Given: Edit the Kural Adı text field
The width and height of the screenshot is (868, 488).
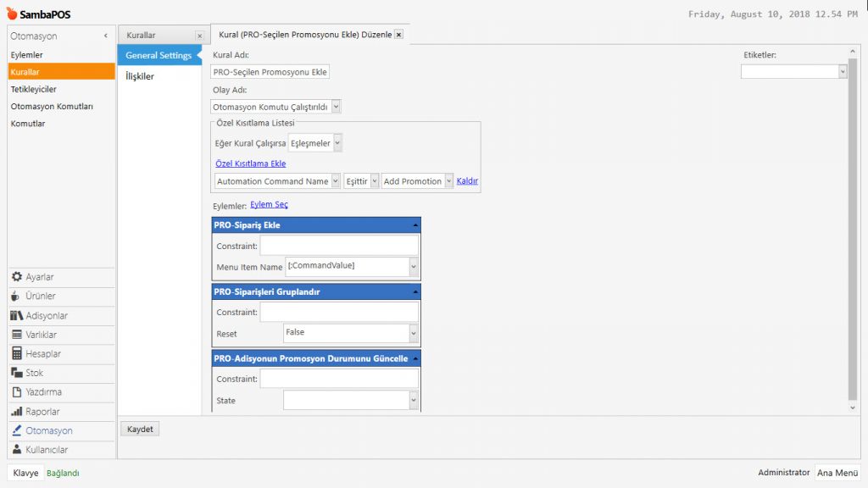Looking at the screenshot, I should click(270, 72).
